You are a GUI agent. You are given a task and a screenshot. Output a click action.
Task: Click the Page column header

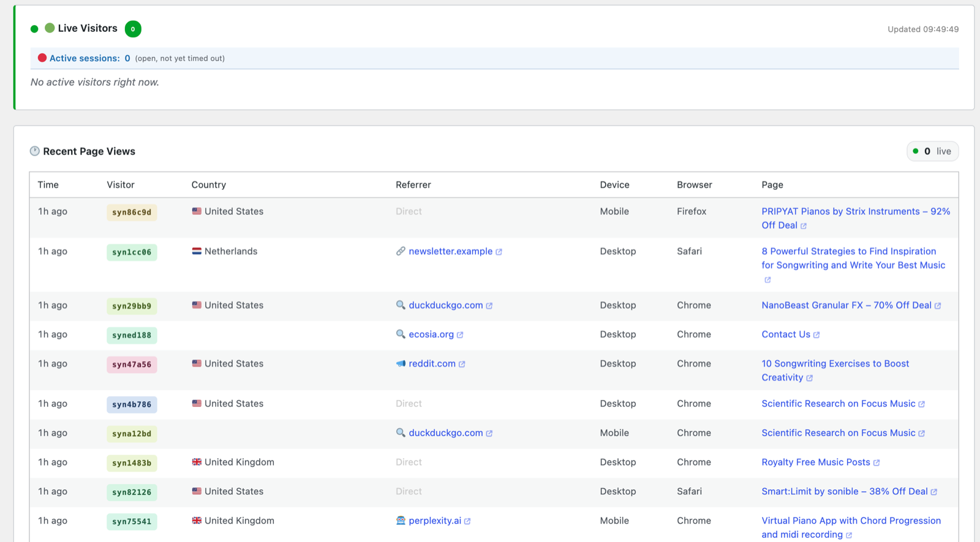pyautogui.click(x=772, y=185)
